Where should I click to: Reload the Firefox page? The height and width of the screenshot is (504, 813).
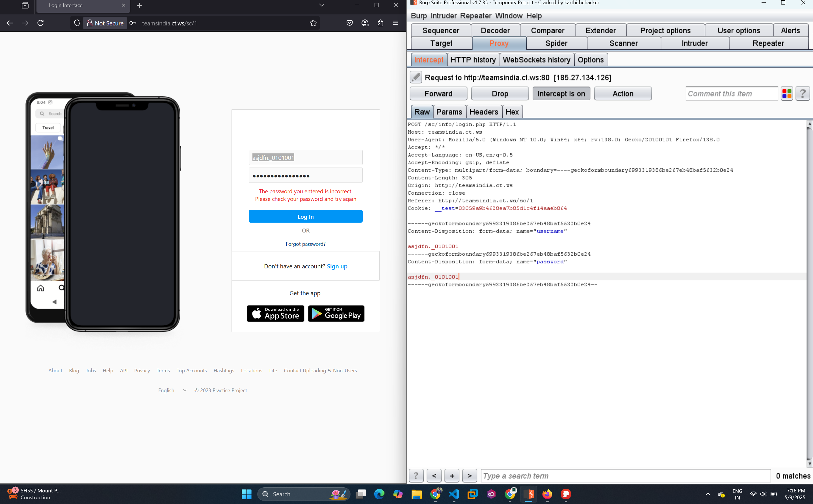(40, 23)
